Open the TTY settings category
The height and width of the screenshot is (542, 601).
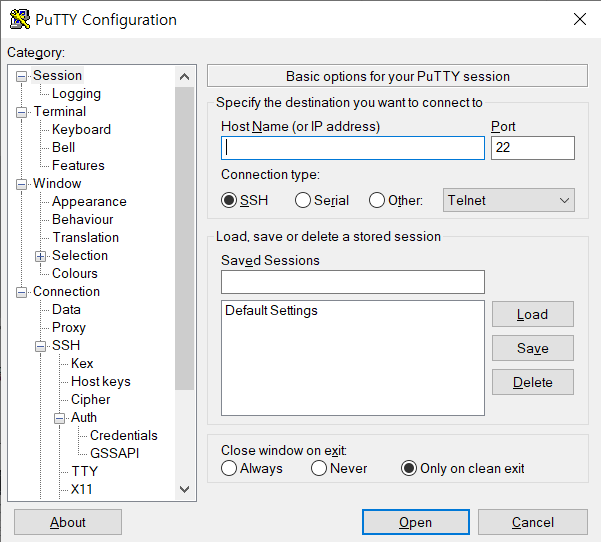[85, 471]
